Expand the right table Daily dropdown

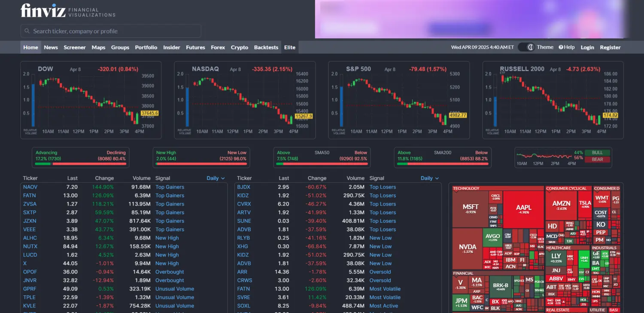tap(430, 178)
